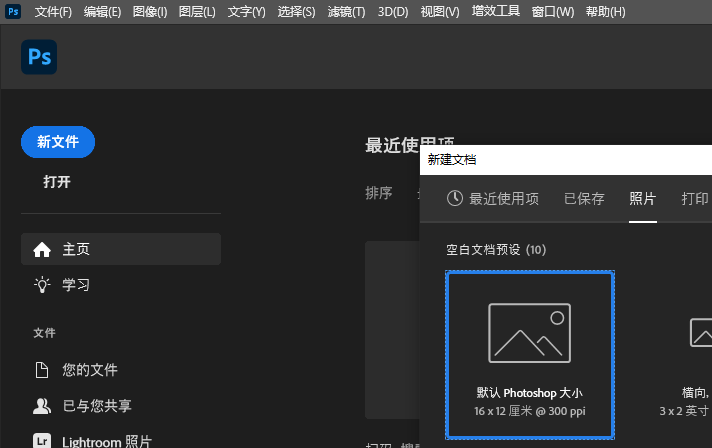
Task: Open the 窗口(W) menu
Action: tap(553, 12)
